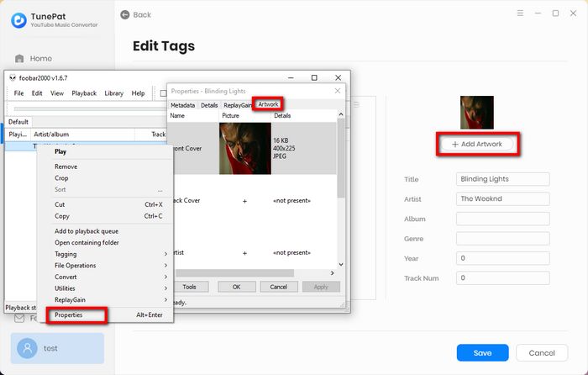Click Cancel in the Properties dialog

(x=279, y=287)
